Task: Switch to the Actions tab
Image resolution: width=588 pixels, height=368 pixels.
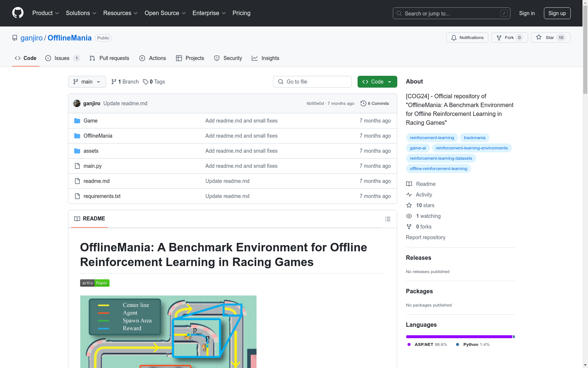Action: pos(153,58)
